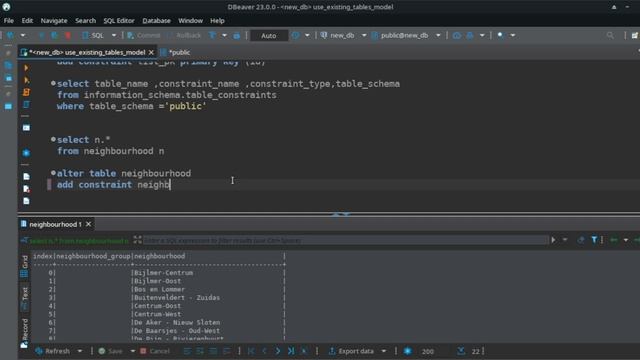
Task: Open editor settings gear in gutter
Action: point(26,153)
